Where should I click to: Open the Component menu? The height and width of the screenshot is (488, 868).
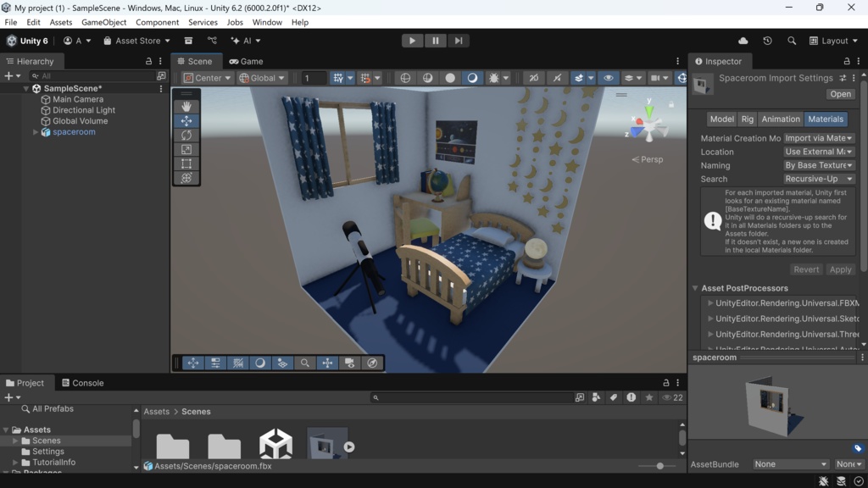(x=157, y=22)
